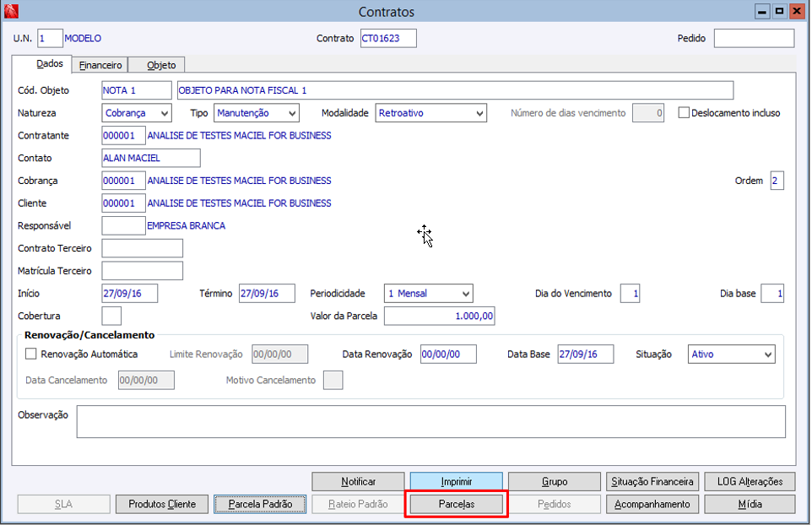Viewport: 812px width, 525px height.
Task: Toggle Deslocamento incluso checkbox
Action: (x=684, y=112)
